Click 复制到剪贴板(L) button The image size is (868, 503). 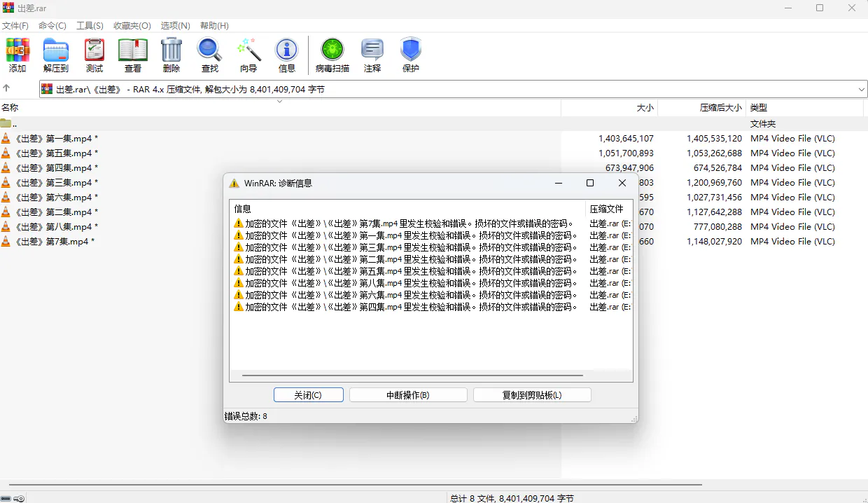pyautogui.click(x=532, y=395)
